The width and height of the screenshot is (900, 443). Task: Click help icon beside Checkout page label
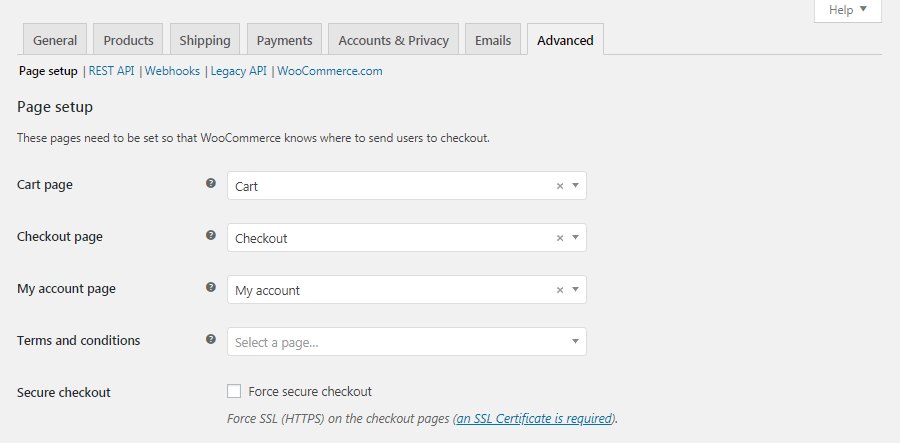[x=210, y=236]
